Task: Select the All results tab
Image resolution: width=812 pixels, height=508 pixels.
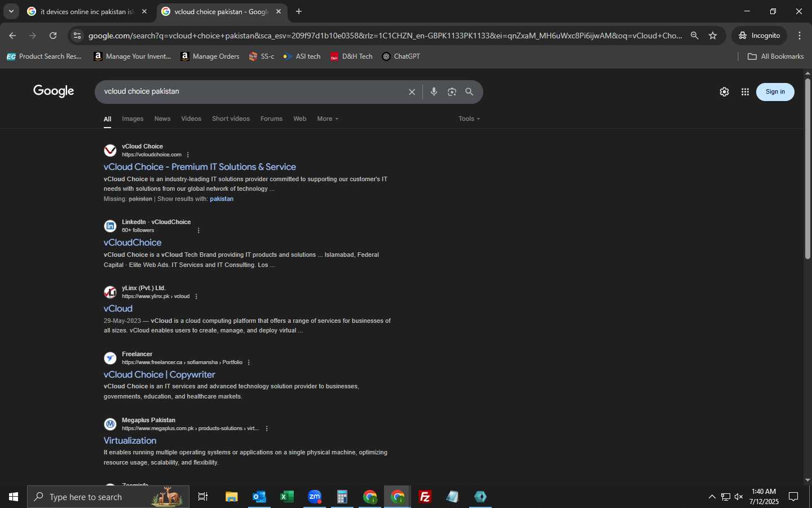Action: [x=107, y=119]
